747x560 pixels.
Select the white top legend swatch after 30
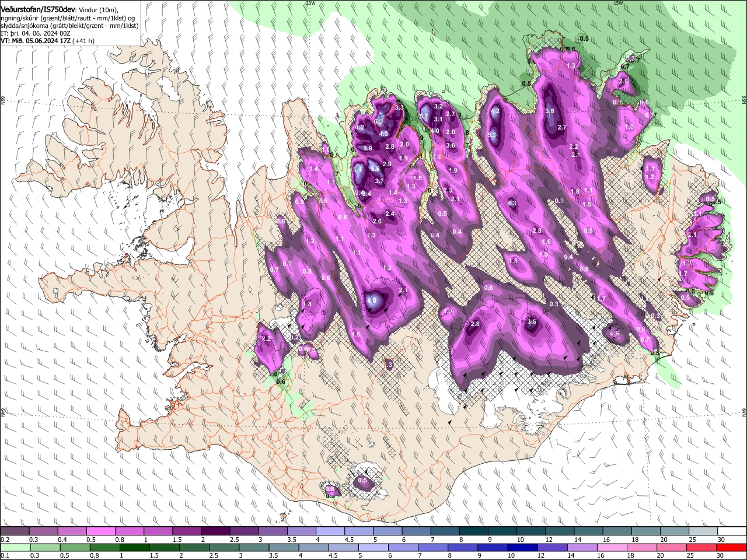pyautogui.click(x=731, y=531)
